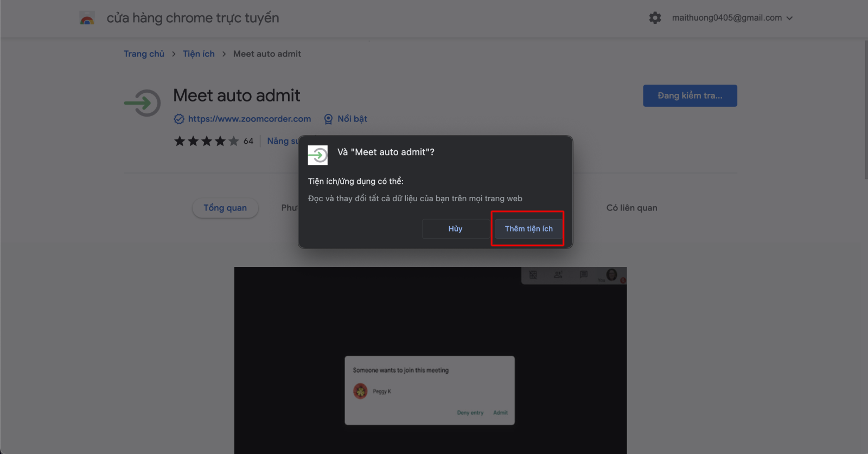
Task: Click the Đang kiểm tra... button
Action: tap(690, 95)
